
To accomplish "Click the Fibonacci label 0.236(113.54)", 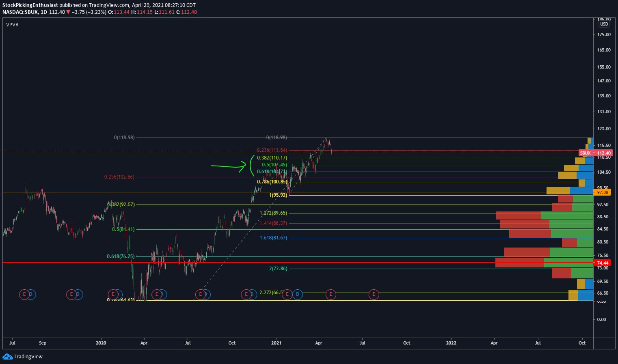I will tap(272, 150).
